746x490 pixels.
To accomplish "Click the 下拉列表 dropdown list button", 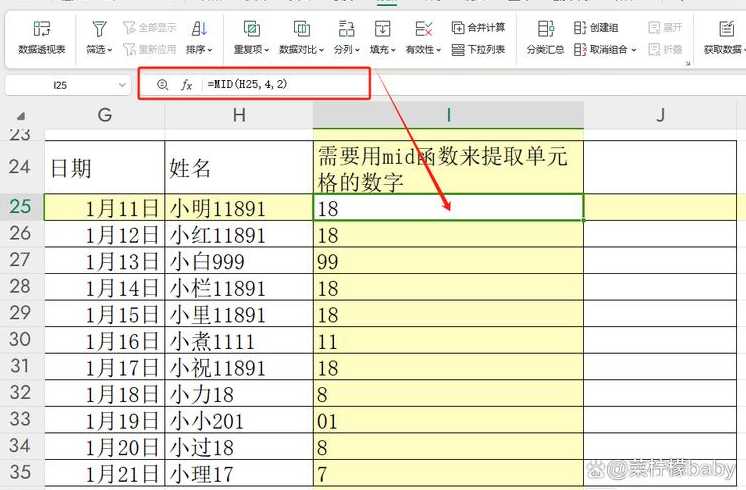I will 478,49.
